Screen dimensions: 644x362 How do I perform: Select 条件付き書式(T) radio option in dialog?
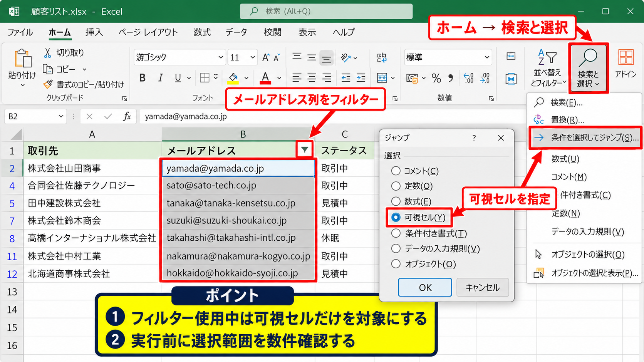[x=396, y=233]
